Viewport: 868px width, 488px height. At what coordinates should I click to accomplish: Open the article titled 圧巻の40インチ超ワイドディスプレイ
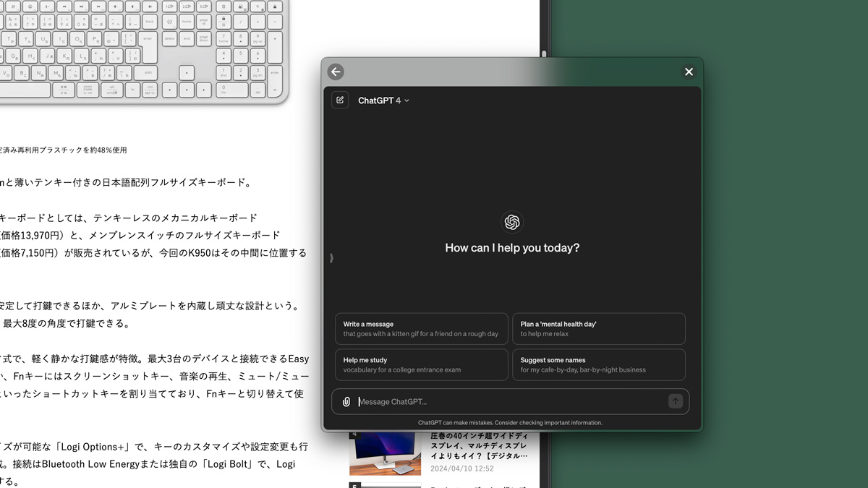tap(479, 446)
